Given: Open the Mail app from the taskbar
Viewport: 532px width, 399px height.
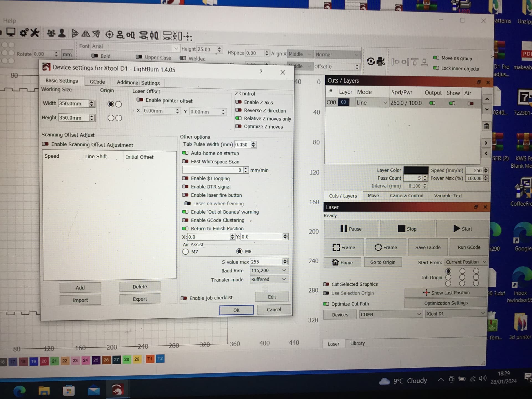Looking at the screenshot, I should [94, 391].
